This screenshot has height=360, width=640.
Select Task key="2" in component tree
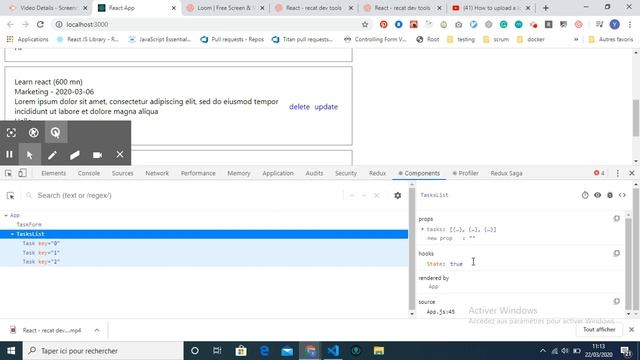pos(41,262)
